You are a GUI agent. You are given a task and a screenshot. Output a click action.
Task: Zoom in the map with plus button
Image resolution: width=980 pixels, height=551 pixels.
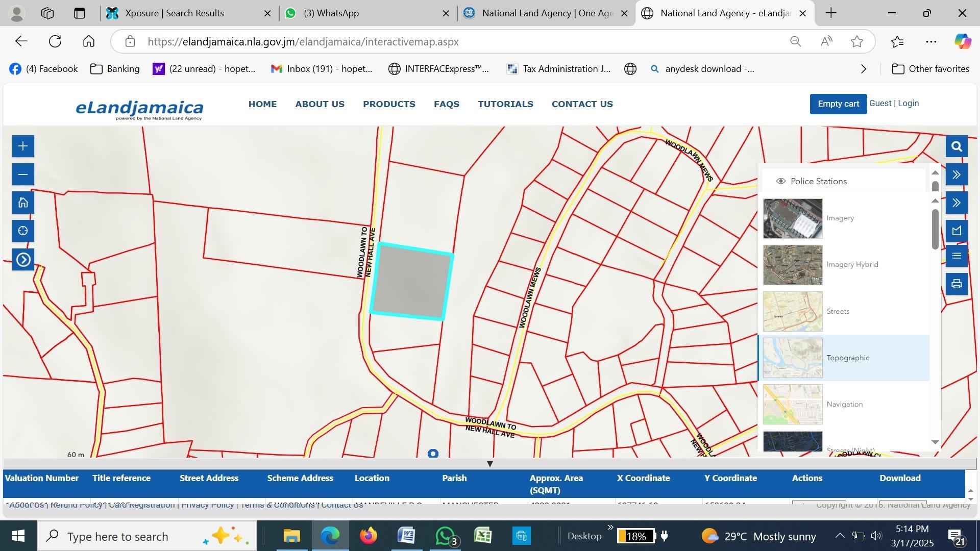click(x=23, y=146)
